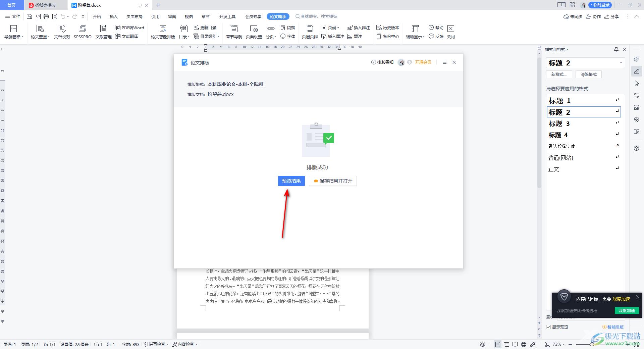This screenshot has height=349, width=644.
Task: Toggle the 显示预览 checkbox
Action: pyautogui.click(x=548, y=327)
